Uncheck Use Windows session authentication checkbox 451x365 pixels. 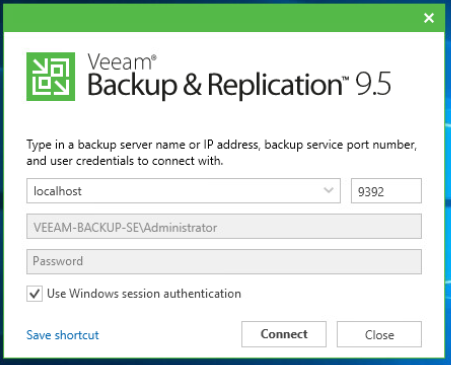[x=35, y=294]
